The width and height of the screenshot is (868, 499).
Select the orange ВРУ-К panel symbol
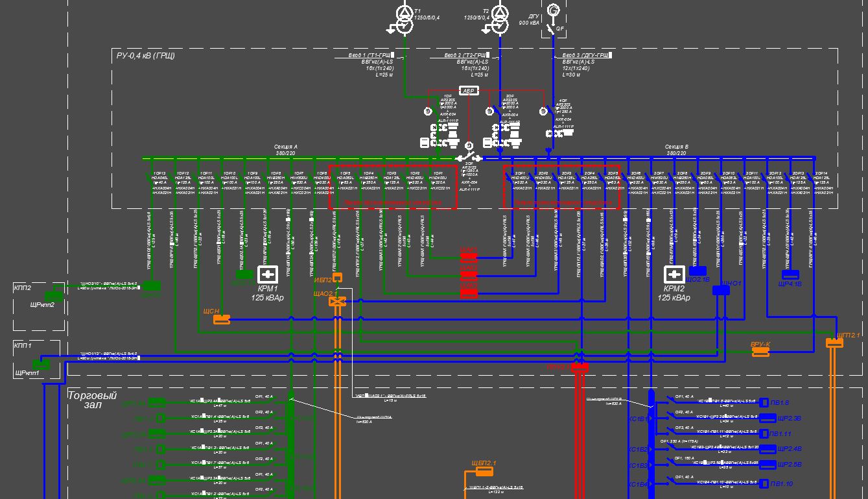tap(760, 352)
